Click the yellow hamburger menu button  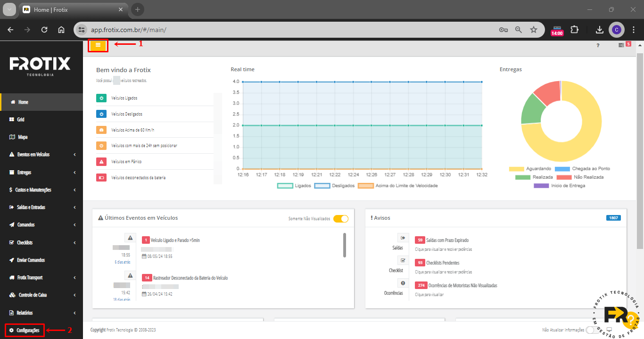point(98,45)
